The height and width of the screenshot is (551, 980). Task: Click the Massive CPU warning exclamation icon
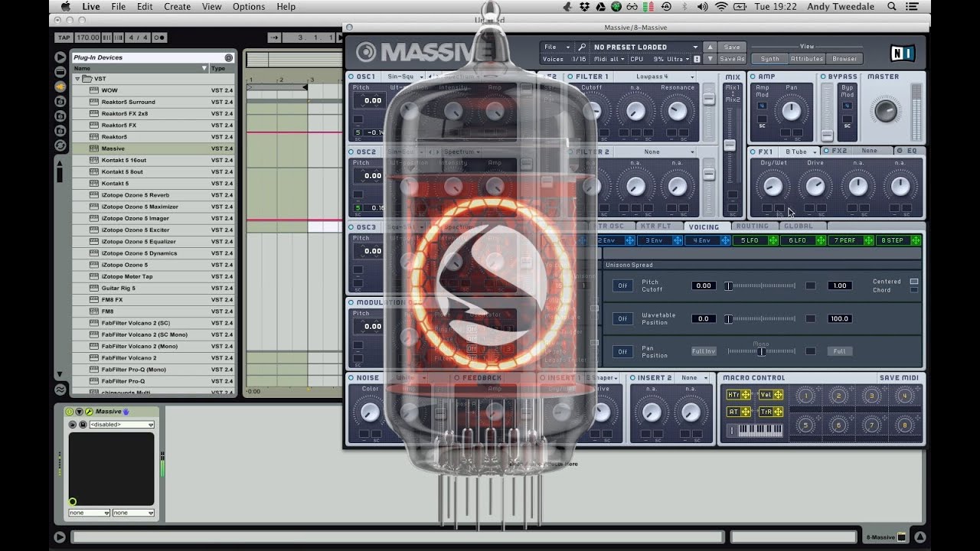(697, 59)
